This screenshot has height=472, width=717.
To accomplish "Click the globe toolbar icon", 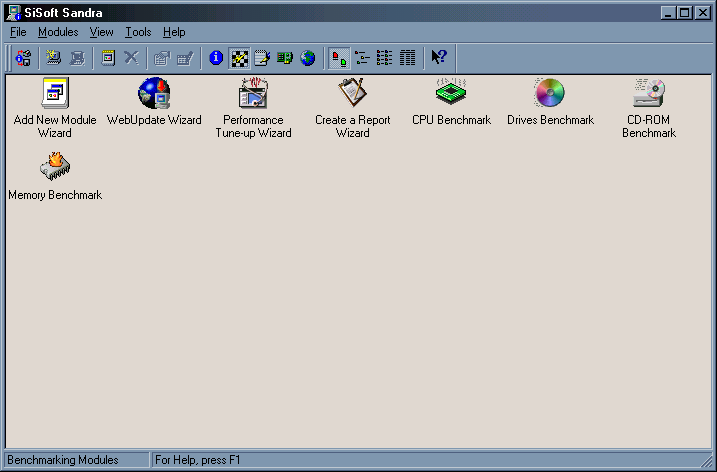I will (x=307, y=58).
